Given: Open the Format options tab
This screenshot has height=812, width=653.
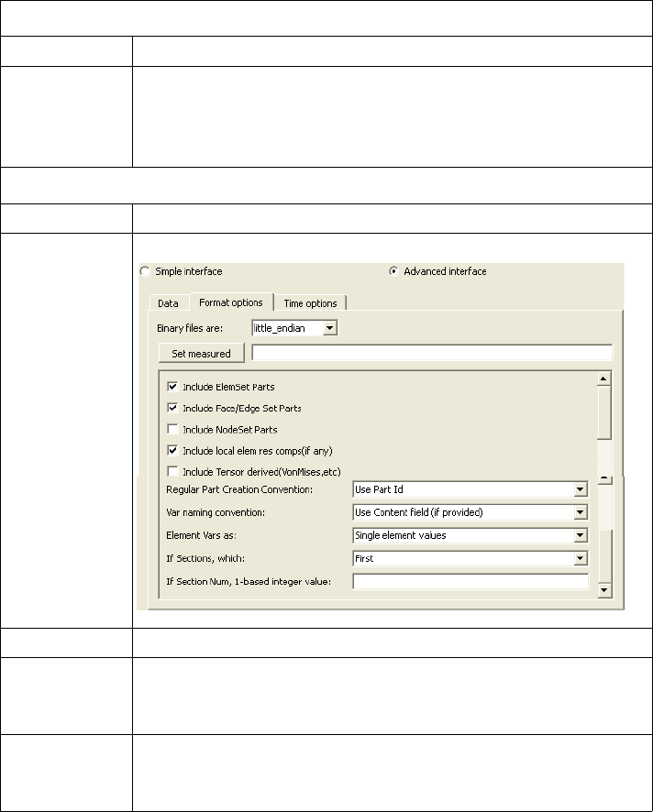Looking at the screenshot, I should tap(231, 302).
